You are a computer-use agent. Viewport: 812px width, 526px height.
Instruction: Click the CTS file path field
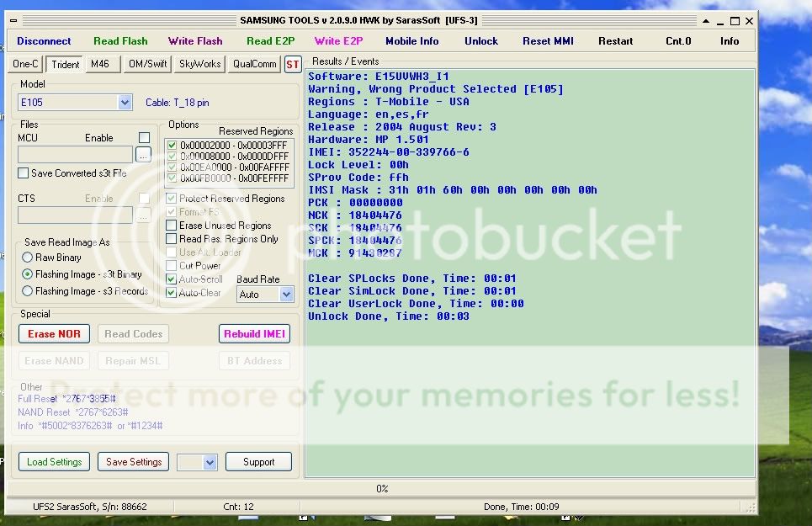pos(75,215)
